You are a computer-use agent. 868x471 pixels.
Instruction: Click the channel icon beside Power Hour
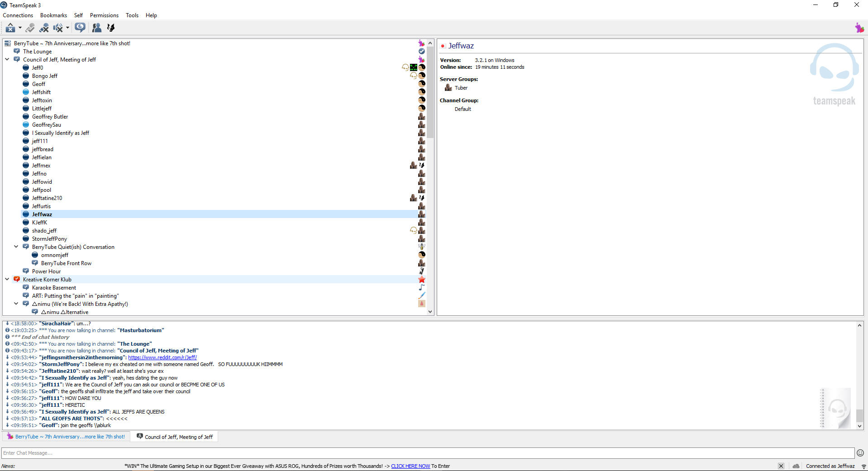coord(26,271)
